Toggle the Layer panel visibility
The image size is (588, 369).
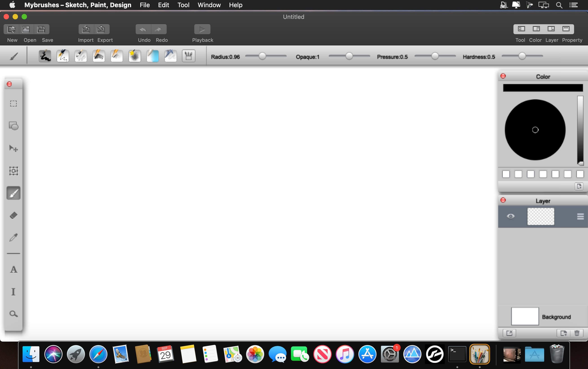(551, 29)
